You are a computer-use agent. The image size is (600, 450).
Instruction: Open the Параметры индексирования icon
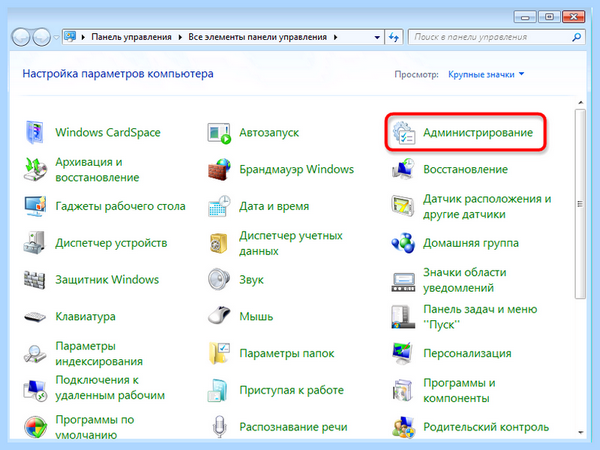[35, 354]
